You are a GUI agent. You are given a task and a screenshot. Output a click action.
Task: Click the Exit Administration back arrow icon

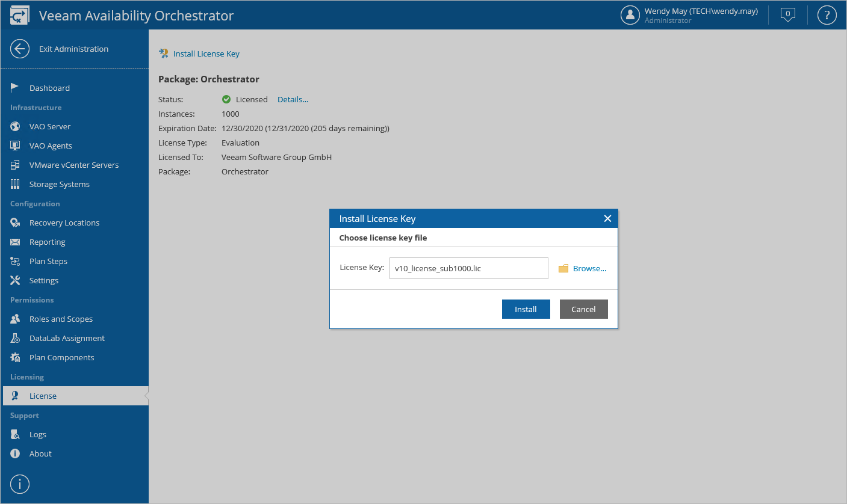coord(20,49)
